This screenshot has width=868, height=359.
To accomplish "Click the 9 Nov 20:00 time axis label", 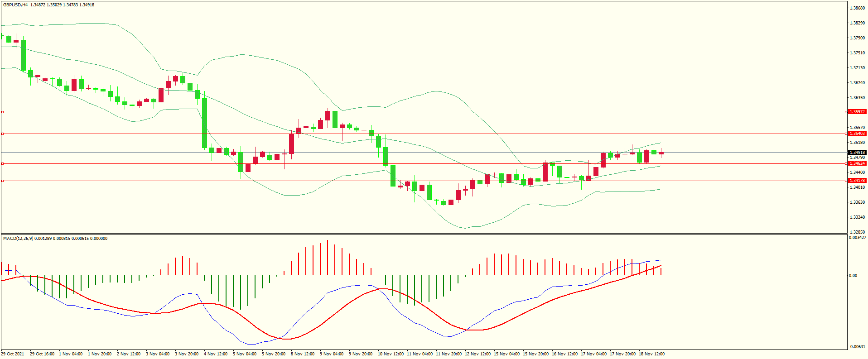I will point(361,354).
